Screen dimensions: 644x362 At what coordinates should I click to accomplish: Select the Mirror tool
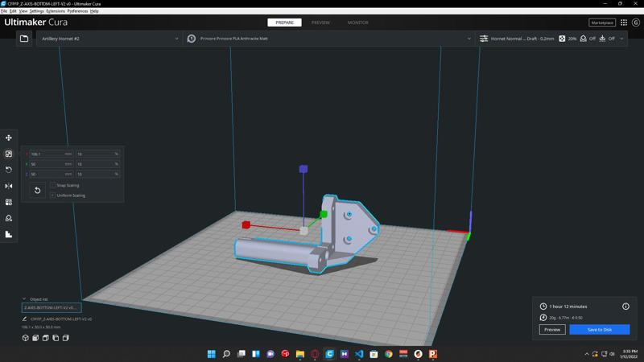pos(9,186)
